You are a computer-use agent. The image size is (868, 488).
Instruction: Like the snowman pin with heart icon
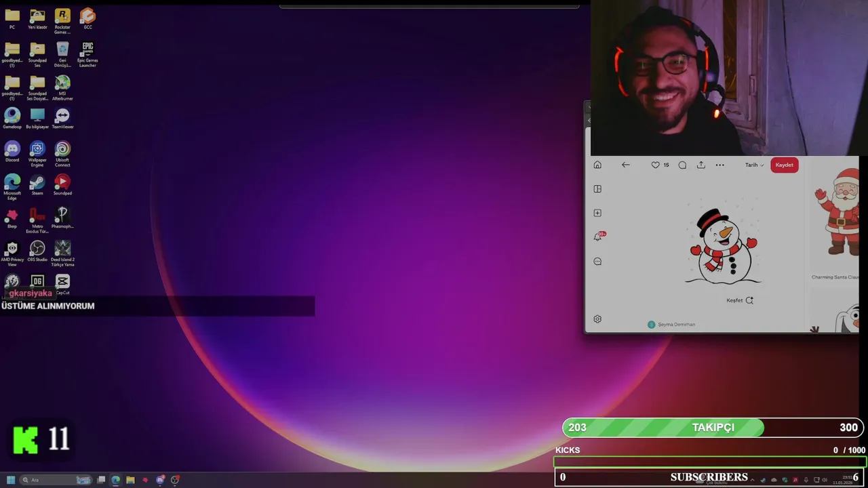pyautogui.click(x=655, y=165)
